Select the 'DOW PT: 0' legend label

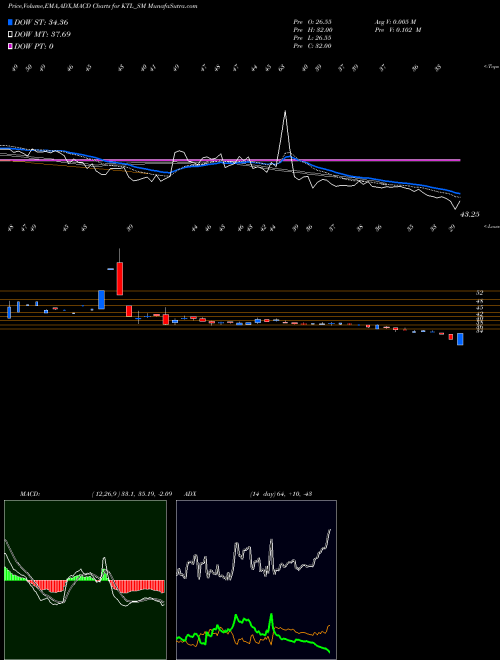click(x=34, y=46)
